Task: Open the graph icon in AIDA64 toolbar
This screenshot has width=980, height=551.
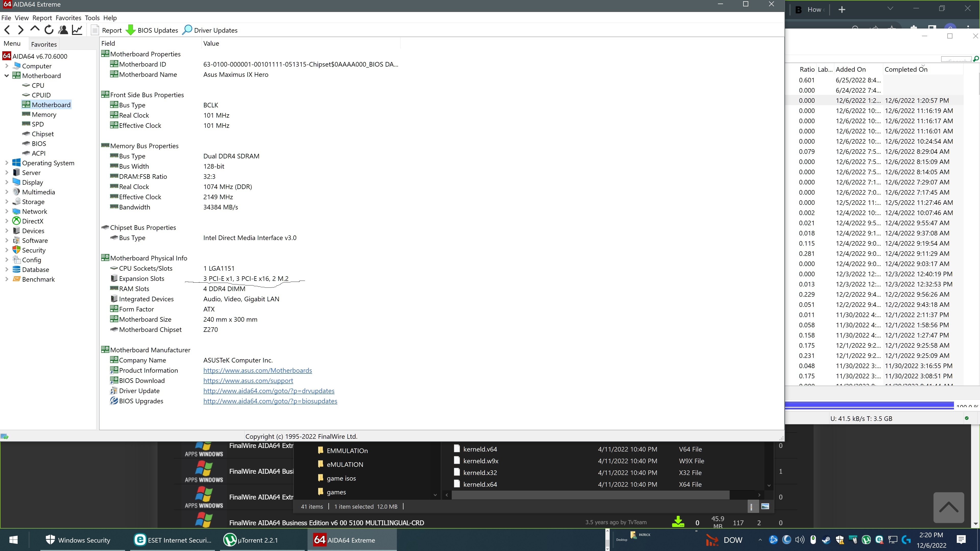Action: click(x=77, y=30)
